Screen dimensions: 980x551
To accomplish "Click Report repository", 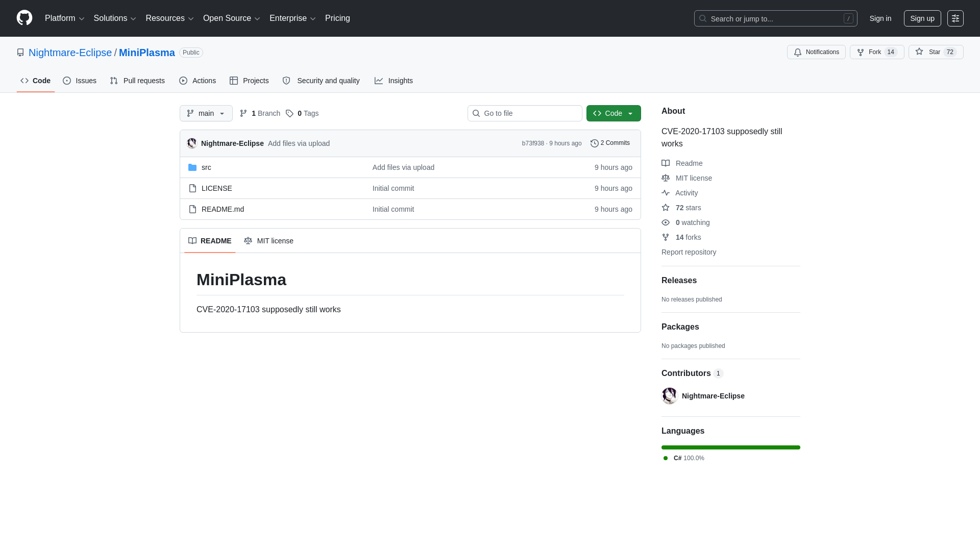I will [x=689, y=252].
